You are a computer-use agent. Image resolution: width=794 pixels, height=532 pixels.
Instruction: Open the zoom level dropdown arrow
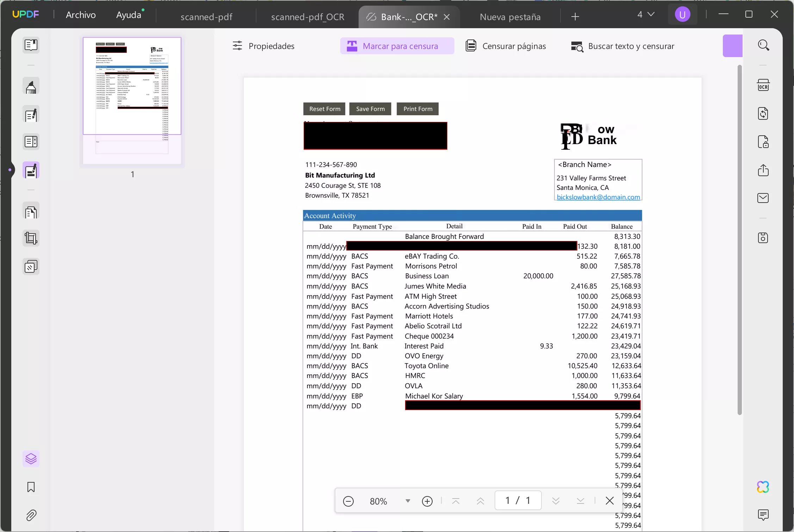click(408, 501)
